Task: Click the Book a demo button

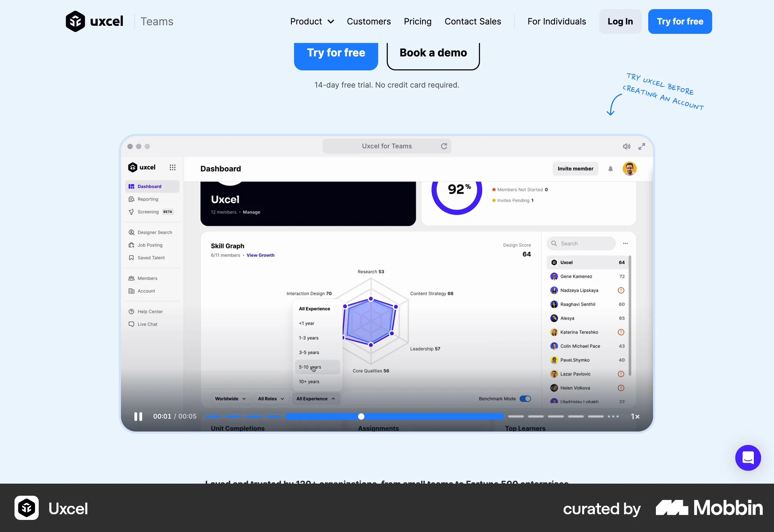Action: (x=433, y=53)
